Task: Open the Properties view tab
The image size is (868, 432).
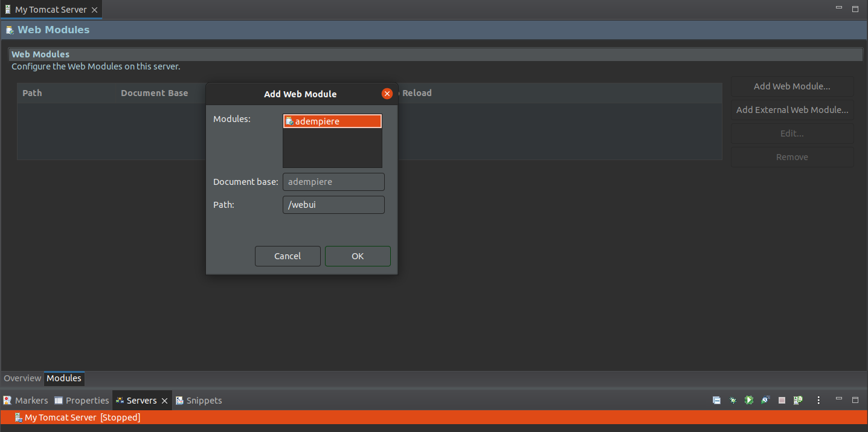Action: click(x=82, y=401)
